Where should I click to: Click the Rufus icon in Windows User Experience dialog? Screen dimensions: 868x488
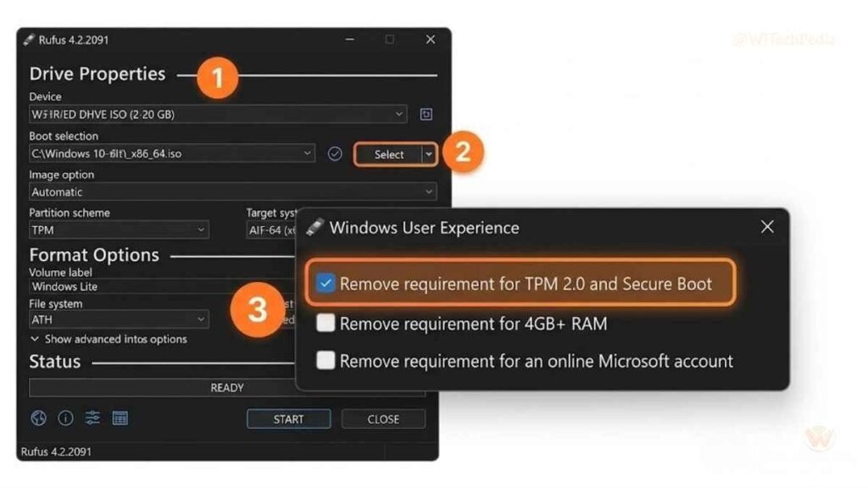coord(315,227)
